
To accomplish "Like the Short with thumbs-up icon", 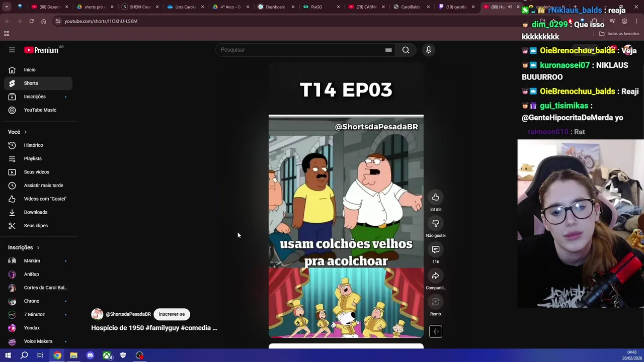I will coord(436,197).
